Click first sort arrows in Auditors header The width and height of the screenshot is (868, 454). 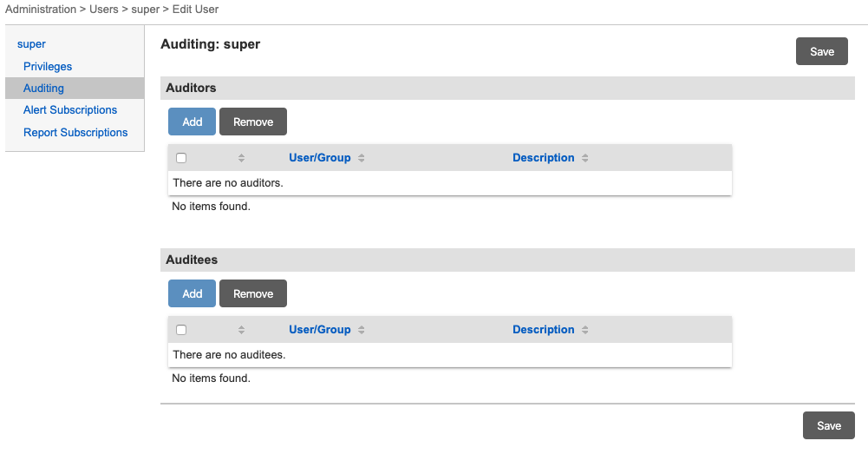click(241, 158)
